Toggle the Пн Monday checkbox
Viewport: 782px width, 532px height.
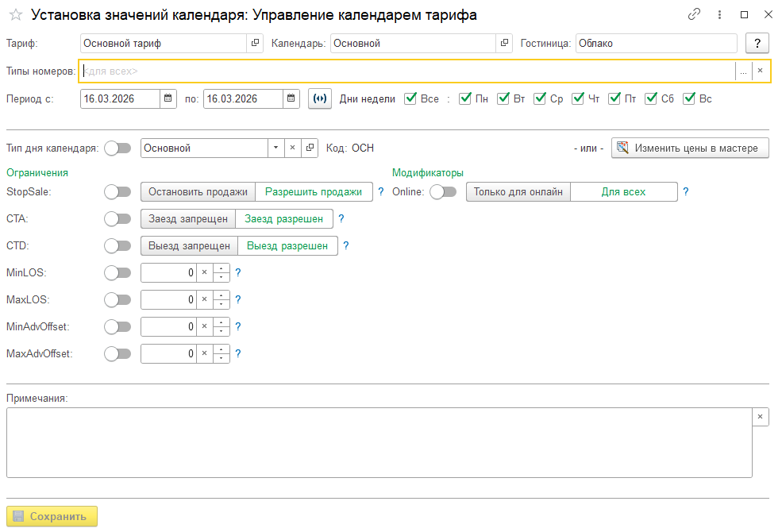465,99
